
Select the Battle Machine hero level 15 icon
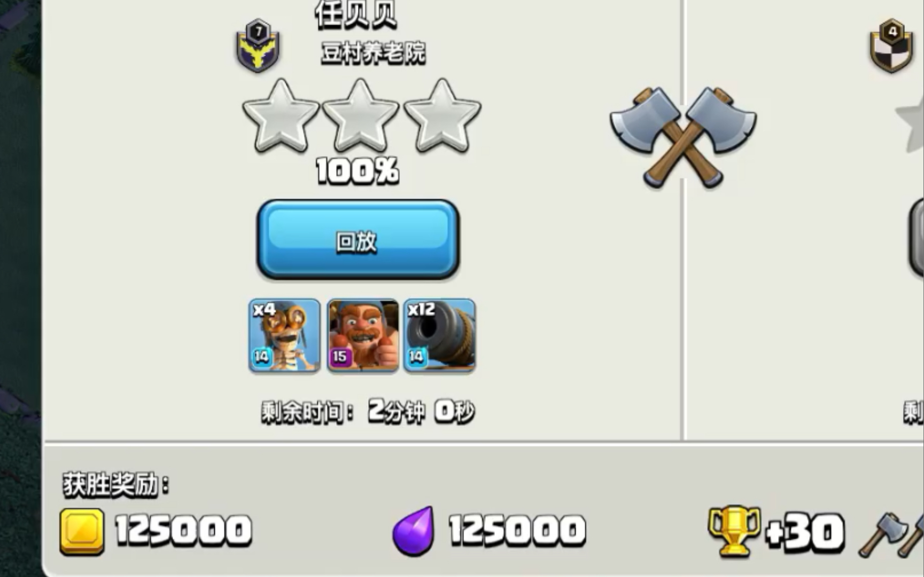click(363, 335)
